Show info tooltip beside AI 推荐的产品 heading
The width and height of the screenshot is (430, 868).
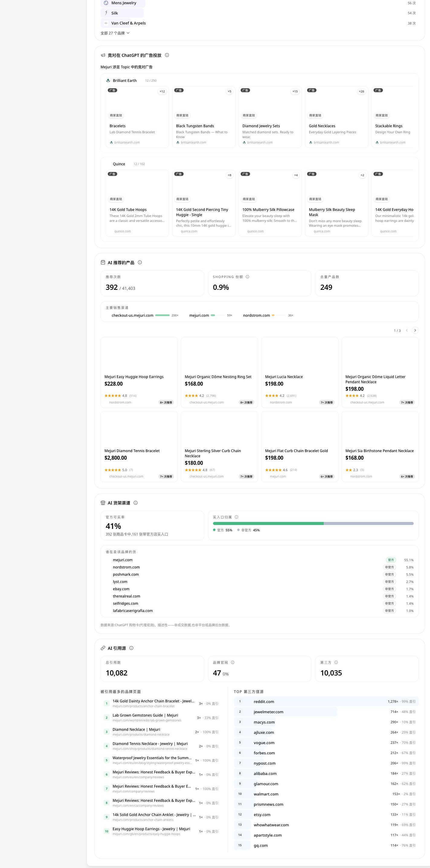coord(140,263)
